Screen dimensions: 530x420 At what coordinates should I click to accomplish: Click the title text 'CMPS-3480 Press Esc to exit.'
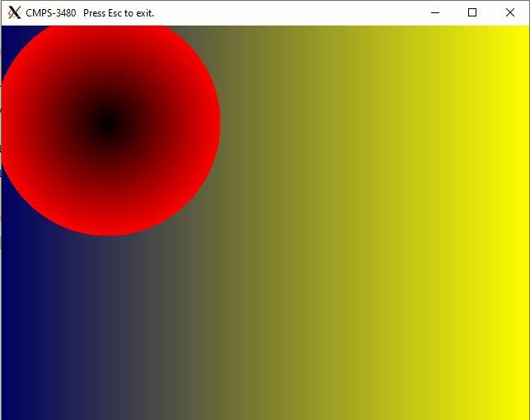tap(90, 13)
